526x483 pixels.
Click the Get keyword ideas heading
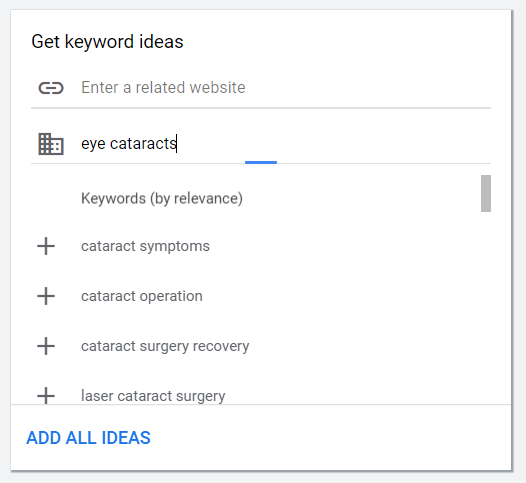point(107,42)
